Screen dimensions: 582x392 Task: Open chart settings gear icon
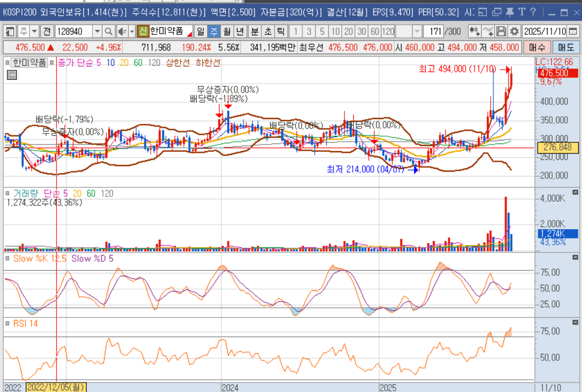click(x=514, y=32)
